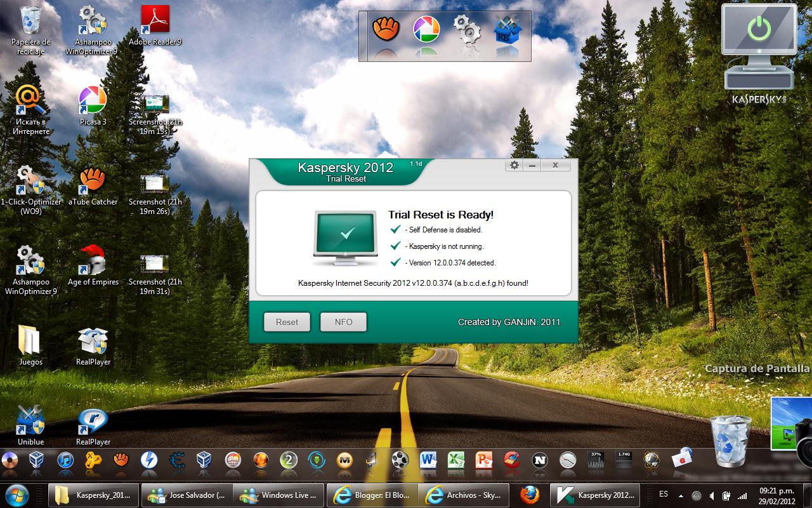Launch Microsoft Word from dock
The height and width of the screenshot is (508, 812).
click(x=428, y=460)
